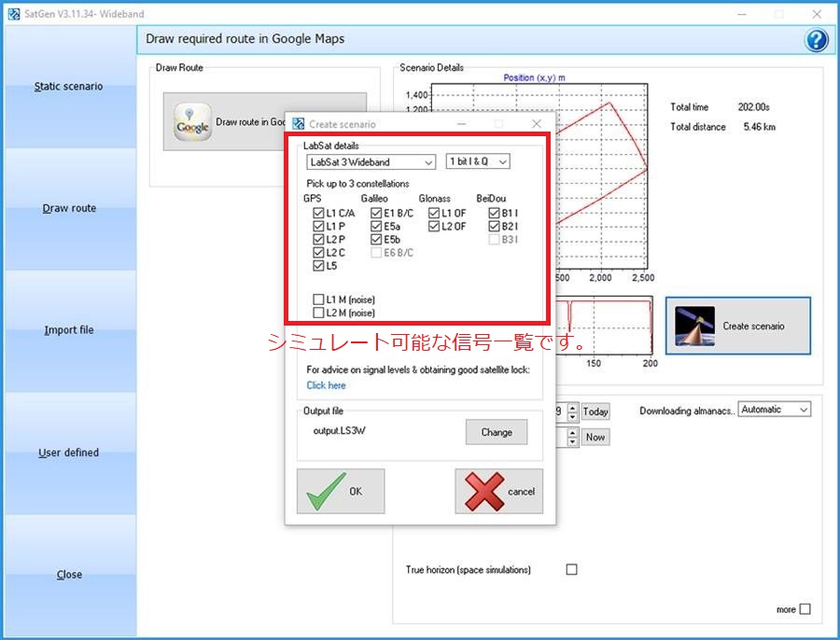Enable L2 M (noise) checkbox

(x=318, y=313)
